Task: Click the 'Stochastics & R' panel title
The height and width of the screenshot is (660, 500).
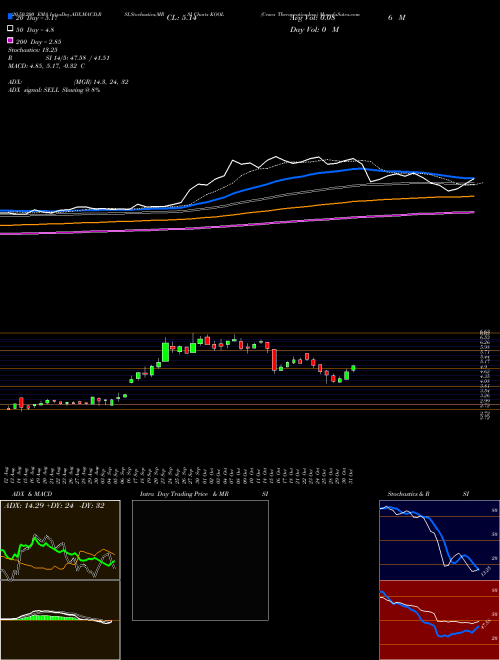Action: coord(409,494)
